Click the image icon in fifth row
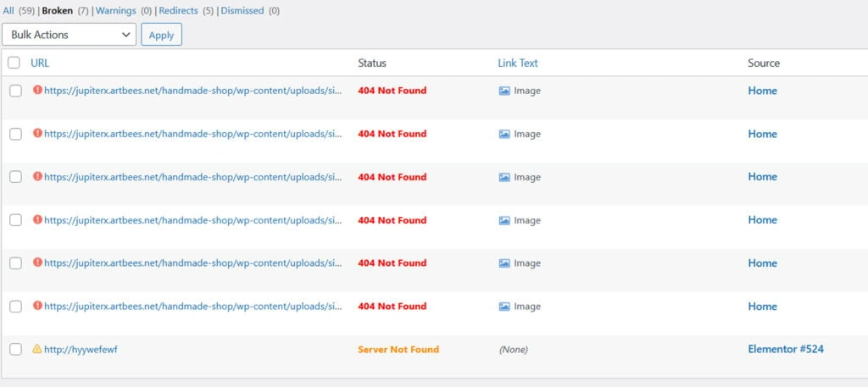This screenshot has width=868, height=387. [x=504, y=263]
